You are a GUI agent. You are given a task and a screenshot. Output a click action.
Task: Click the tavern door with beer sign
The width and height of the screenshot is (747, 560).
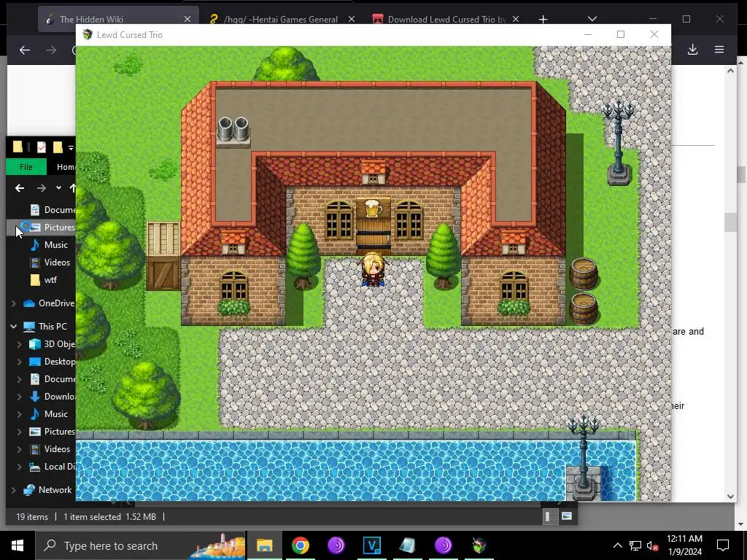tap(373, 226)
